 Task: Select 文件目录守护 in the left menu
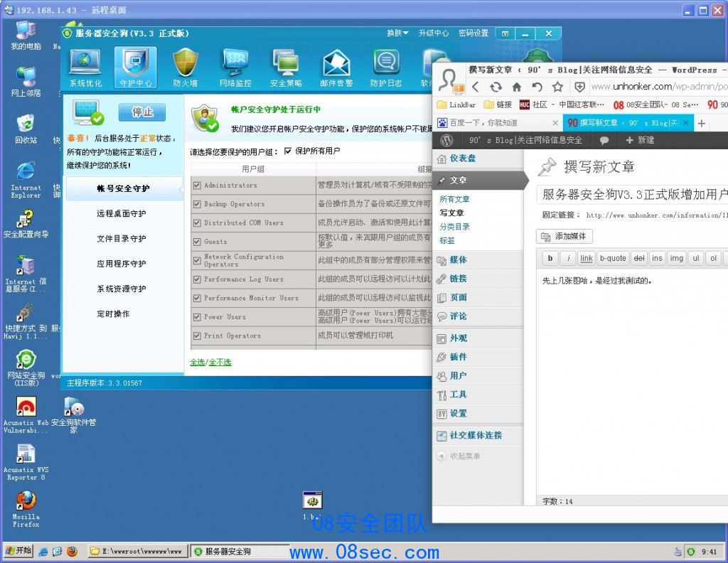[121, 239]
